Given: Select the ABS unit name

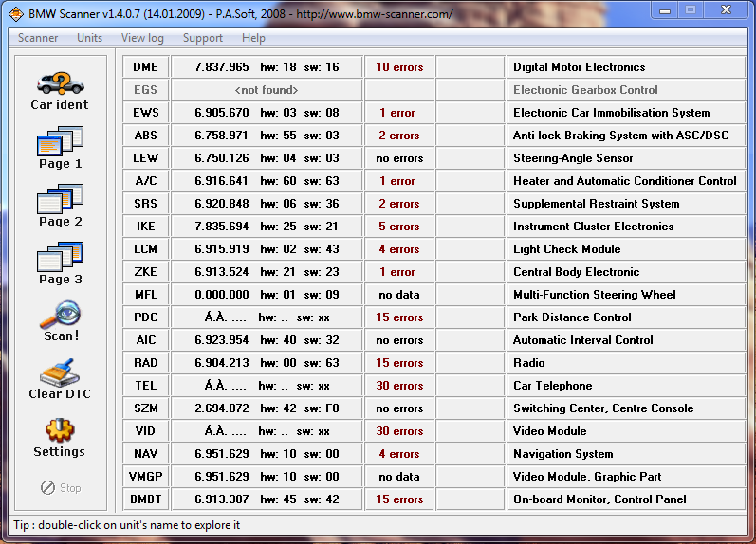Looking at the screenshot, I should [x=146, y=136].
